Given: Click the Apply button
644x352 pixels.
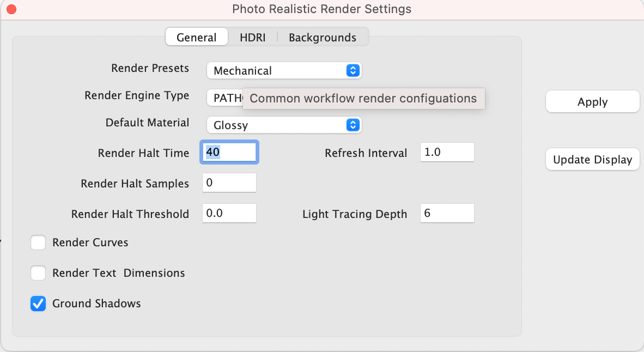Looking at the screenshot, I should [592, 101].
